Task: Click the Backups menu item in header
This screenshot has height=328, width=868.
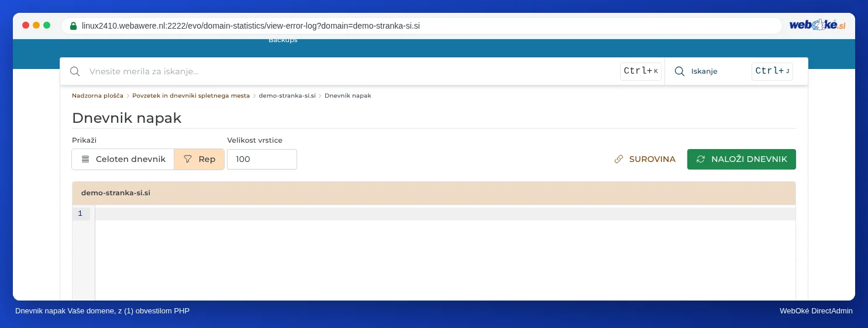Action: [x=283, y=40]
